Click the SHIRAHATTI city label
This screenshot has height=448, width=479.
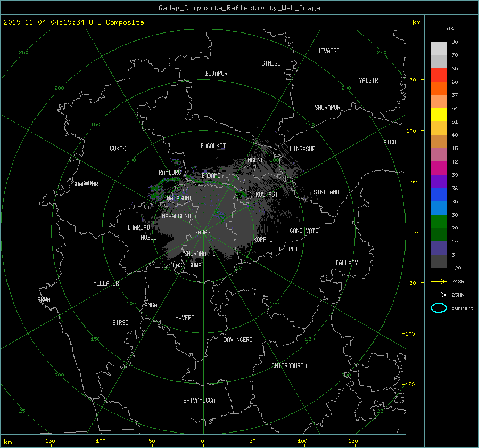pos(200,254)
